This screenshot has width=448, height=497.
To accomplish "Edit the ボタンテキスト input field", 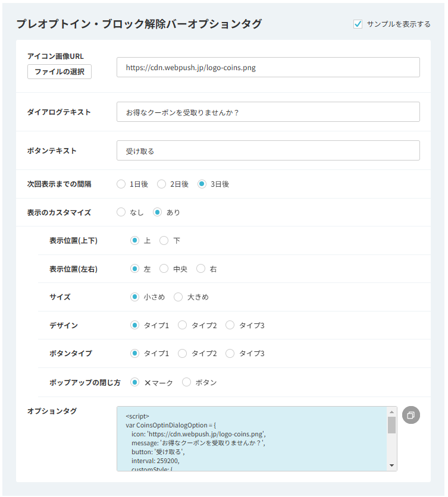I will [268, 150].
